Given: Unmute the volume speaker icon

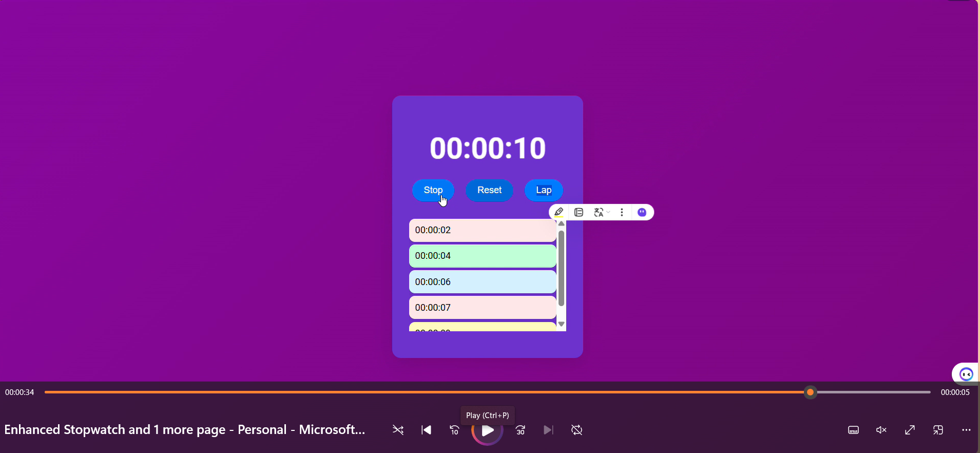Looking at the screenshot, I should [x=881, y=430].
